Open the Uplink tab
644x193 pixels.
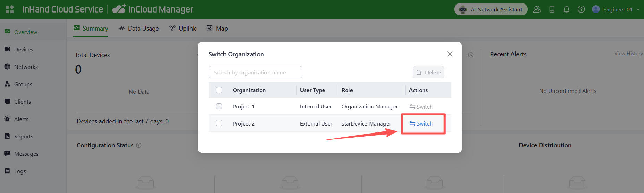pyautogui.click(x=183, y=29)
